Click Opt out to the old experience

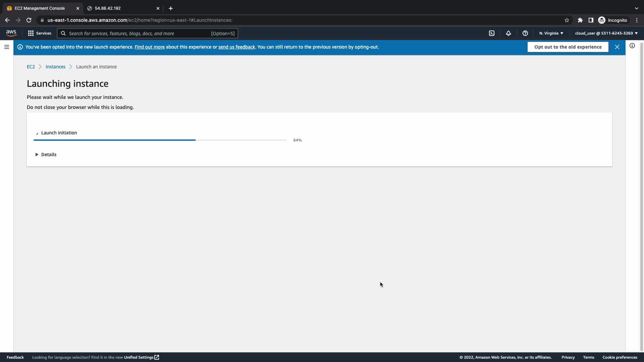(568, 47)
